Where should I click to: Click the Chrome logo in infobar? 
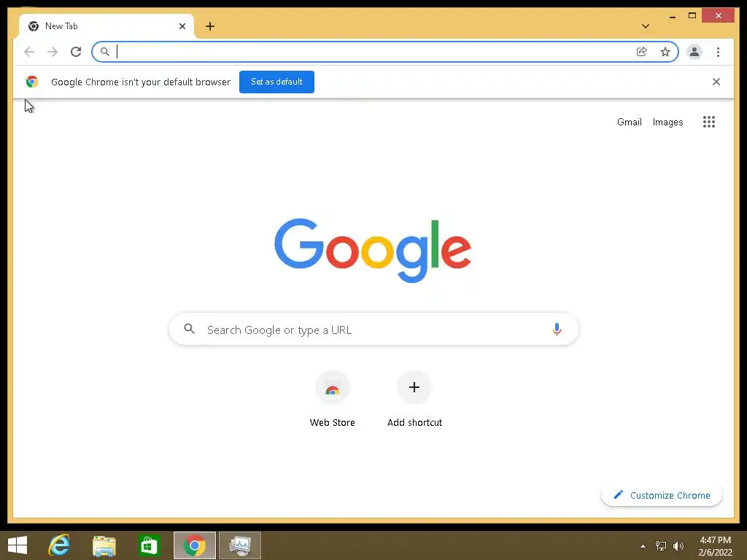(x=32, y=82)
